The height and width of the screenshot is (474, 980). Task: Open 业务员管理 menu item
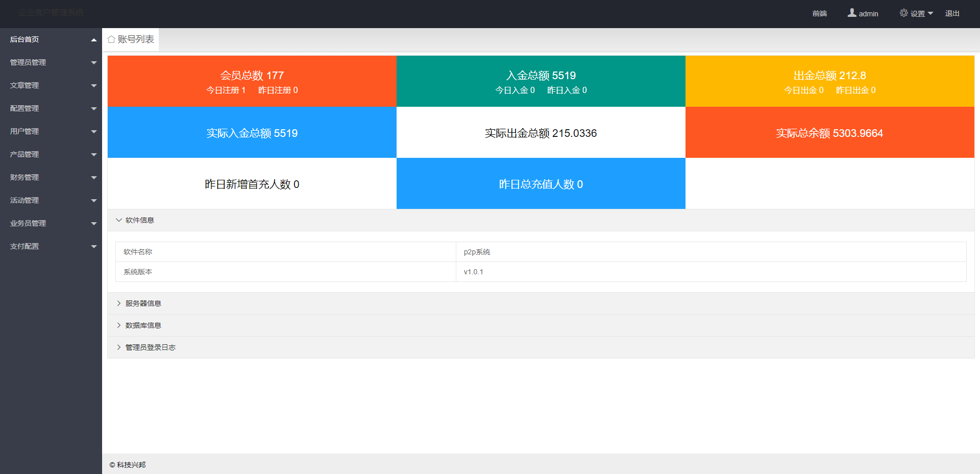pos(51,223)
